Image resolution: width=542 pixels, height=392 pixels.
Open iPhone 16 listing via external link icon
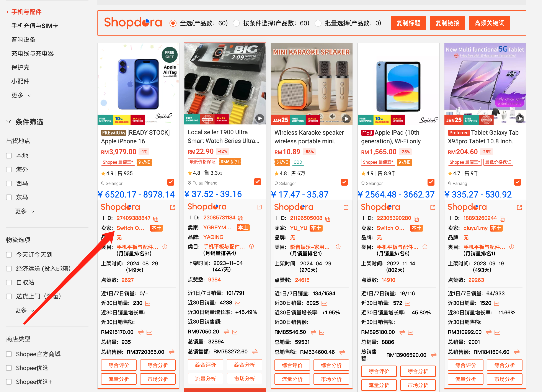click(x=173, y=207)
